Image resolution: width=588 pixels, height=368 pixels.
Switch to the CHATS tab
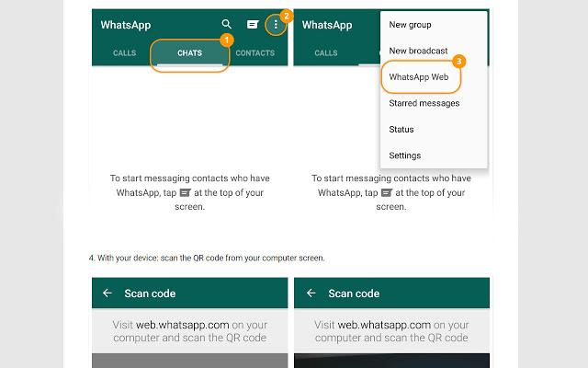coord(190,53)
